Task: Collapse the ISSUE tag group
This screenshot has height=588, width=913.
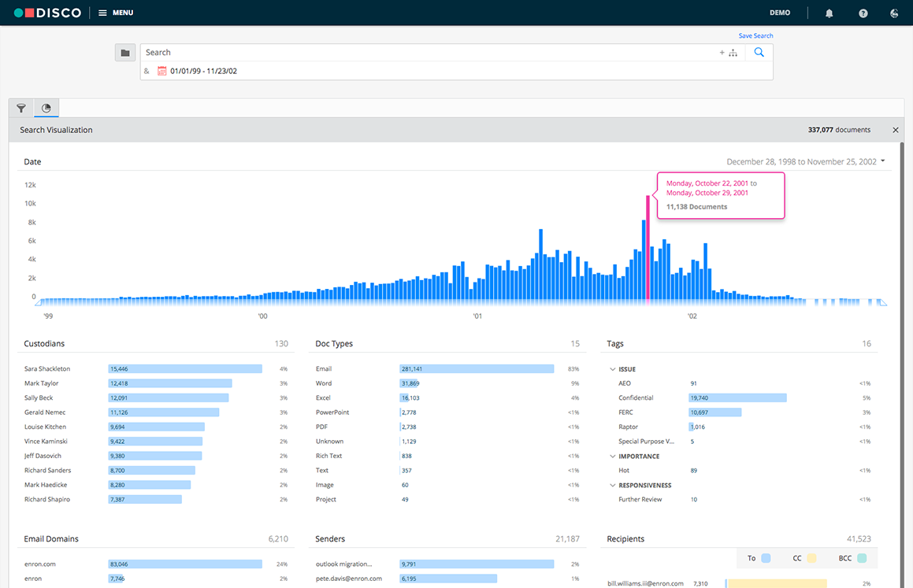Action: pyautogui.click(x=612, y=369)
